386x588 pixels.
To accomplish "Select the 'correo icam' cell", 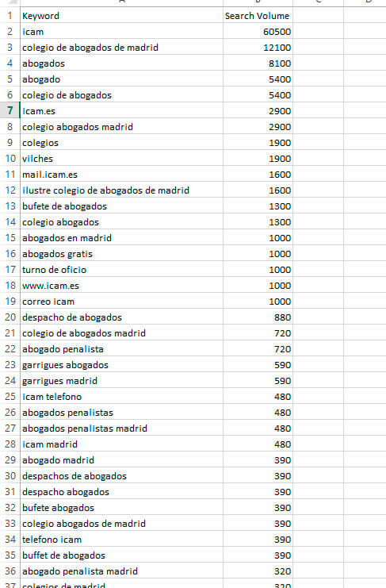I will (x=121, y=302).
